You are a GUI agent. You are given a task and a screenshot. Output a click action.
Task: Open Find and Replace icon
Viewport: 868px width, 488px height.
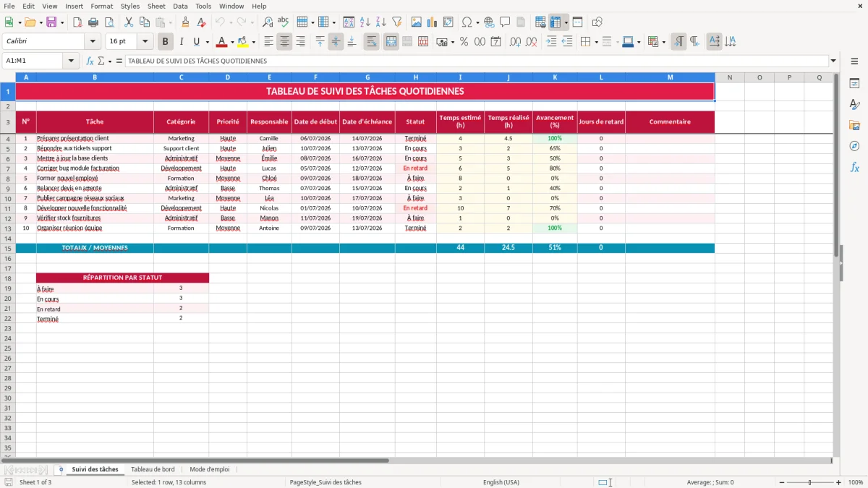(x=268, y=22)
